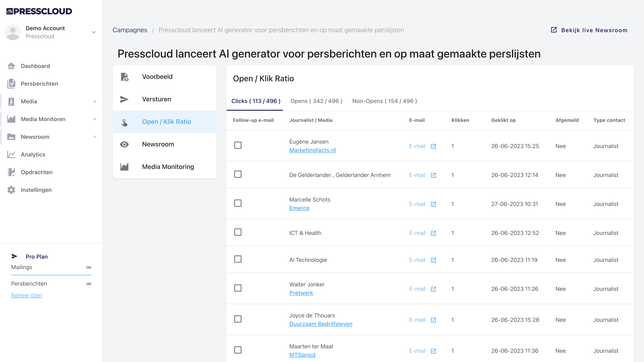The image size is (644, 362).
Task: Tick follow-up checkbox for ICT & Health
Action: click(238, 232)
